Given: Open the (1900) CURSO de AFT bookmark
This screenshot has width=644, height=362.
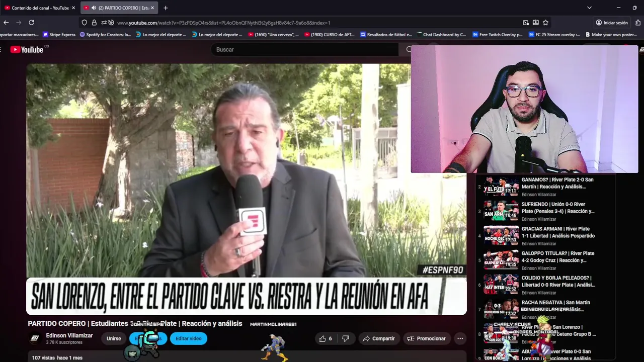Looking at the screenshot, I should click(x=330, y=35).
